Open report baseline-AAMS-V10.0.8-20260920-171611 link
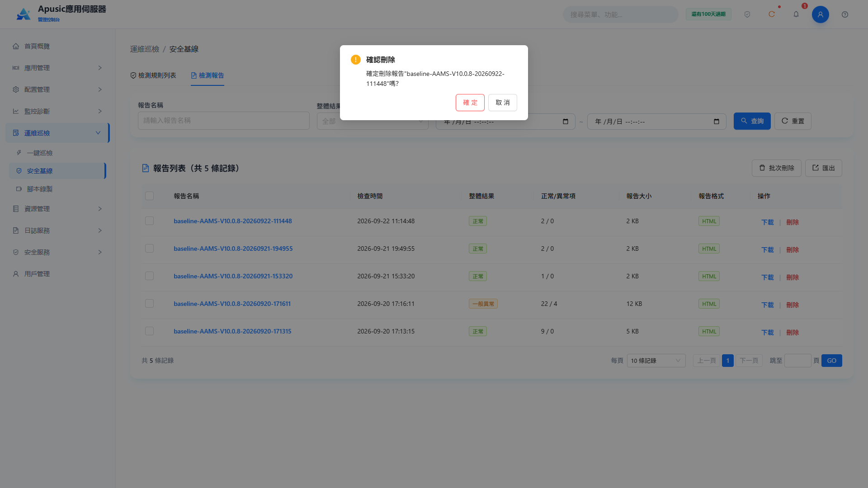 232,304
